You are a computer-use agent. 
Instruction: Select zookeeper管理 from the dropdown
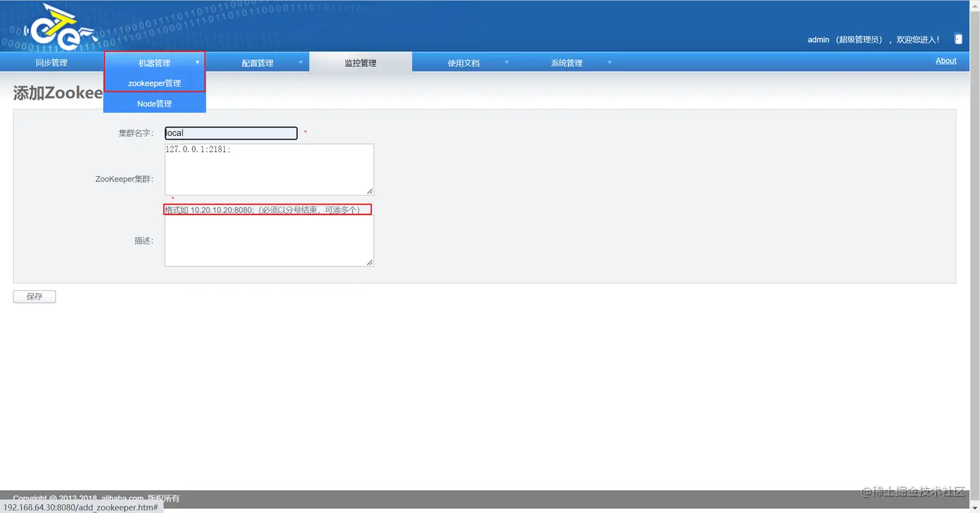(x=154, y=83)
